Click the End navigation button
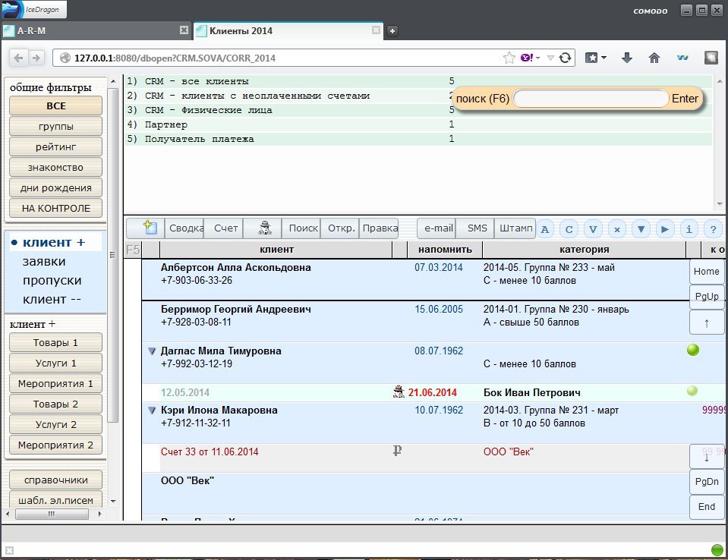The height and width of the screenshot is (560, 728). (x=707, y=507)
